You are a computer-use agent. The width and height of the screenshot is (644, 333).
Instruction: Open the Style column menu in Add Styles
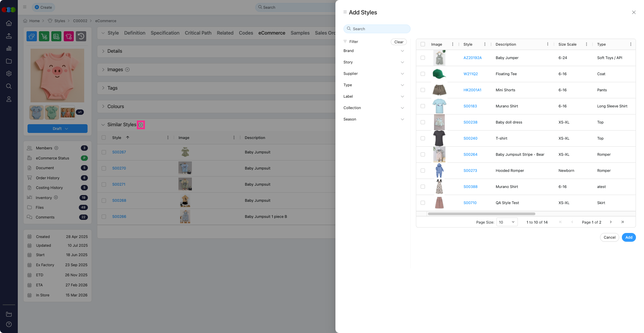click(485, 44)
